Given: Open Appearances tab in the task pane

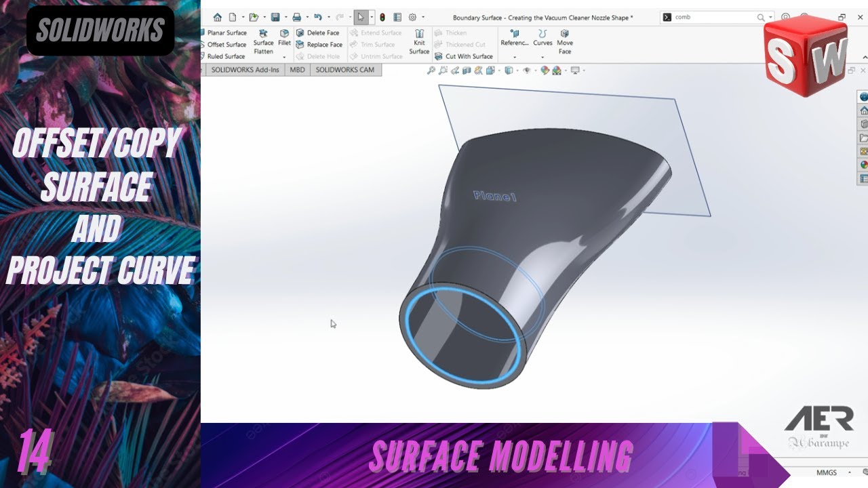Looking at the screenshot, I should [864, 165].
